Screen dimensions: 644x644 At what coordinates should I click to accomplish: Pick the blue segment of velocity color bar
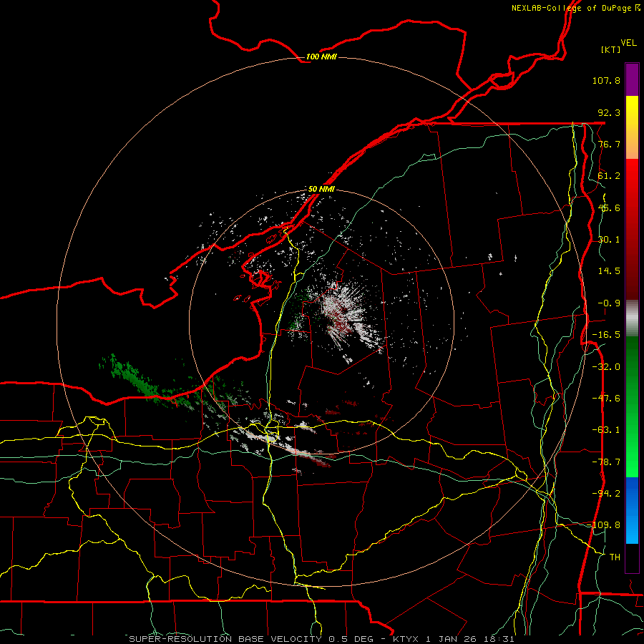pyautogui.click(x=632, y=510)
